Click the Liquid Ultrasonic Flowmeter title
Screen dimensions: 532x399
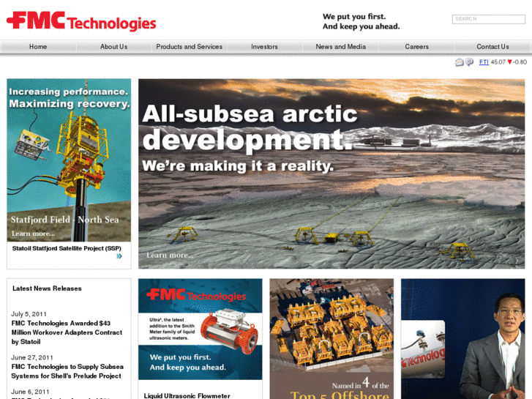coord(187,395)
